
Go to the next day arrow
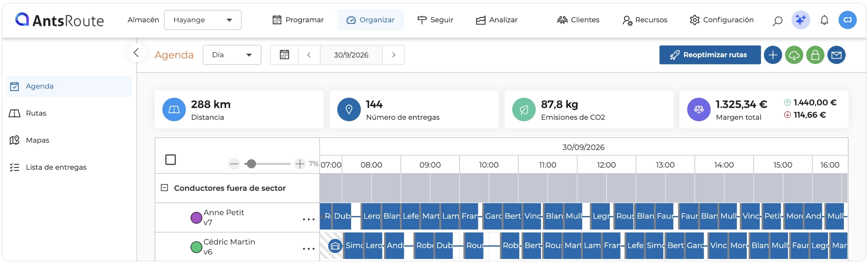point(394,55)
